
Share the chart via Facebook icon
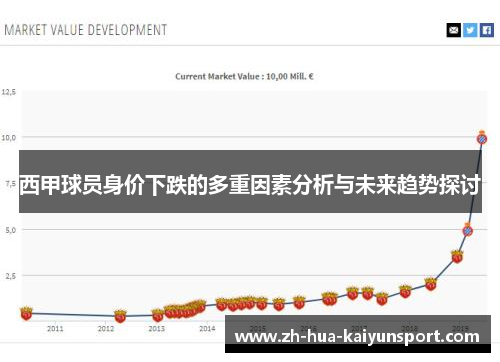pyautogui.click(x=487, y=30)
